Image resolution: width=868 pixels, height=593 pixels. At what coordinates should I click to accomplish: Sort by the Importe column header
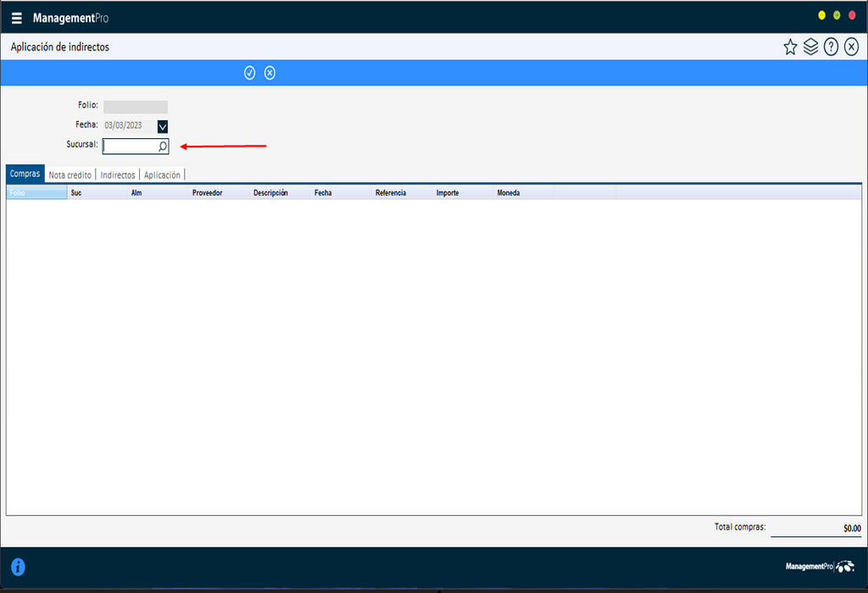click(x=448, y=193)
